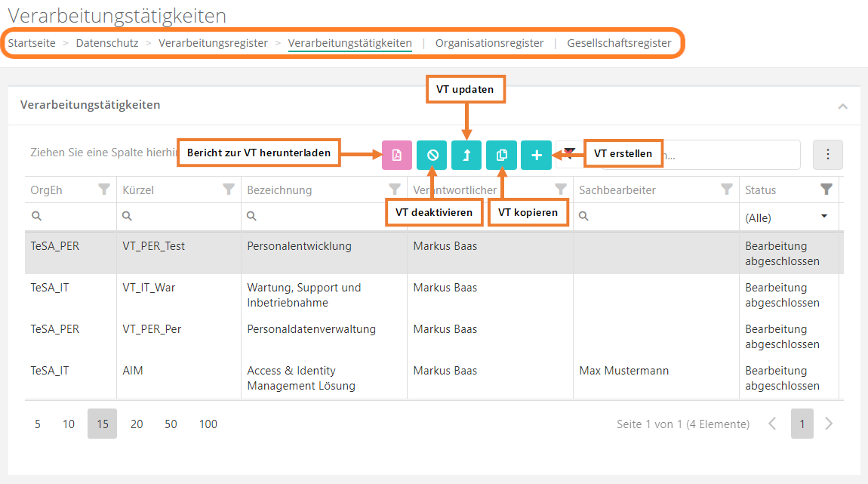This screenshot has height=484, width=868.
Task: Open the three-dot options menu
Action: point(827,155)
